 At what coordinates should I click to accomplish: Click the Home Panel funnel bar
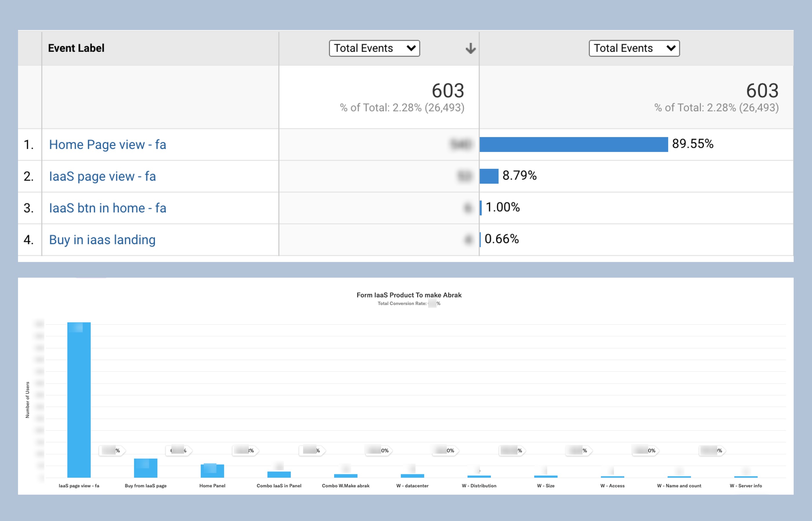[212, 471]
